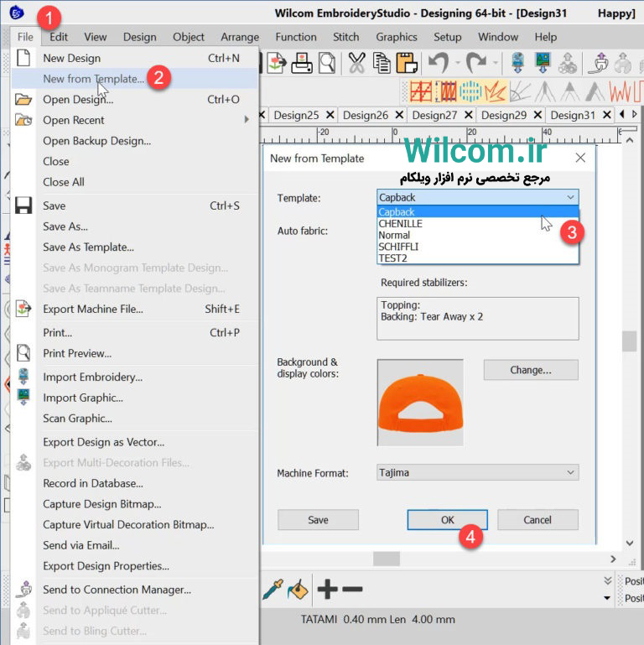The width and height of the screenshot is (644, 645).
Task: Toggle the Pull Compensation stitch effect icon
Action: tap(446, 91)
